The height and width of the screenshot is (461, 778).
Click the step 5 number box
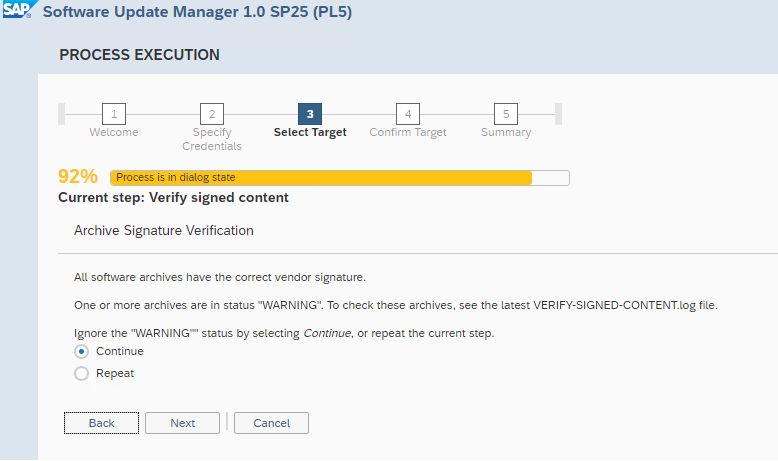pos(506,113)
